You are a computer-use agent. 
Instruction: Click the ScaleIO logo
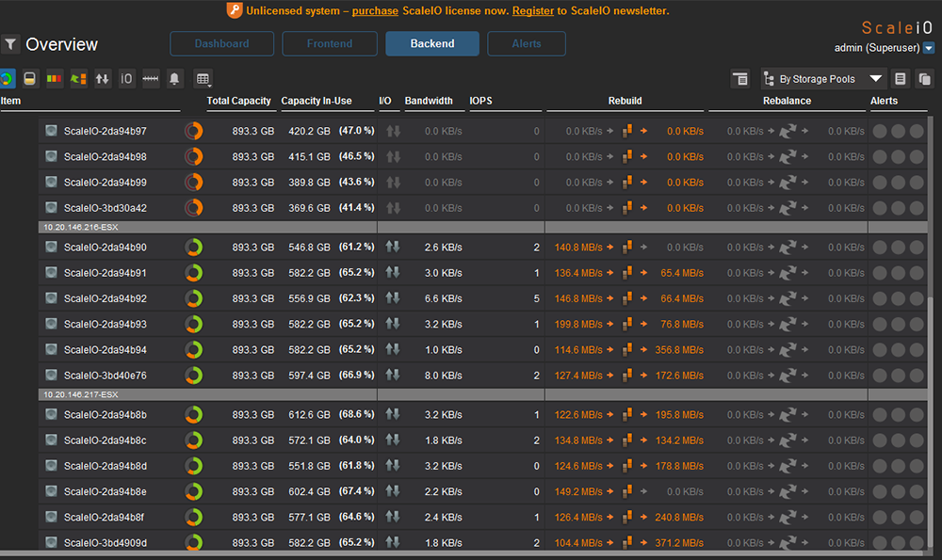(x=897, y=27)
